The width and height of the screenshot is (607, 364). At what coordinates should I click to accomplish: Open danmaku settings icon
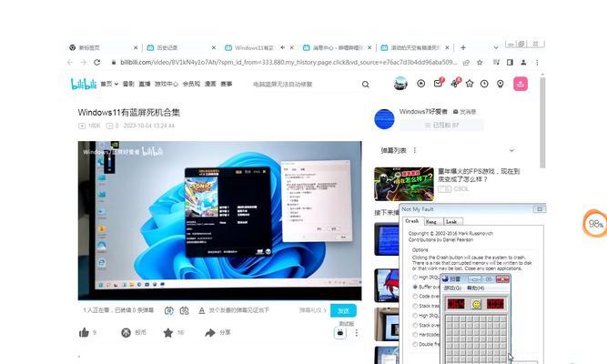click(x=184, y=310)
